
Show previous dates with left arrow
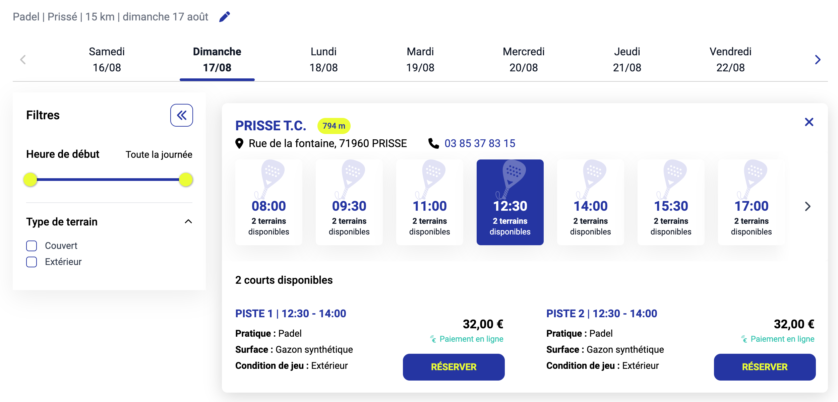pos(23,60)
